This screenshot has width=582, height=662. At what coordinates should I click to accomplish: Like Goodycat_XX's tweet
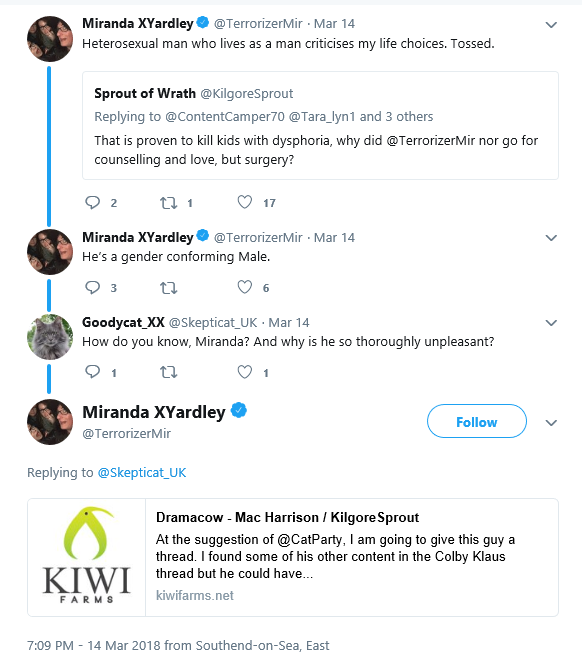(x=245, y=372)
